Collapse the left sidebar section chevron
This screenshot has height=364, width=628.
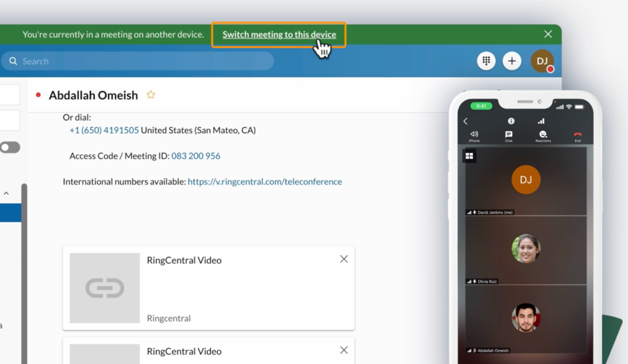6,193
